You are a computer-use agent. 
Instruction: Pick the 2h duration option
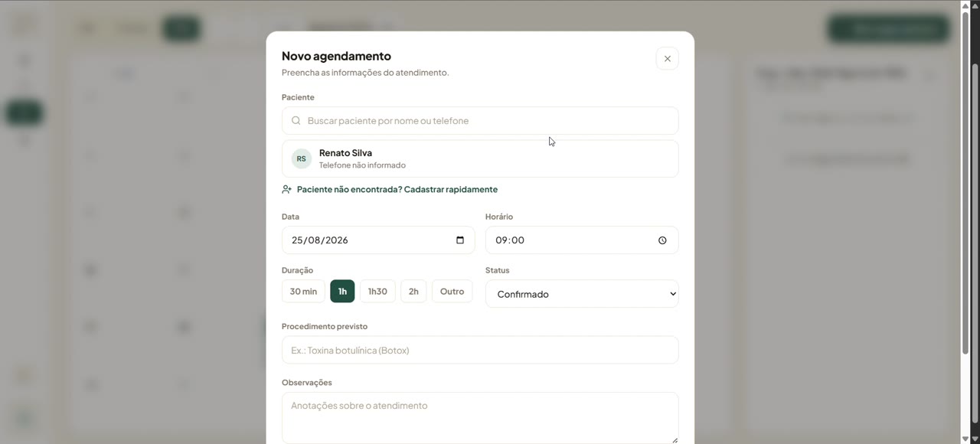[413, 292]
